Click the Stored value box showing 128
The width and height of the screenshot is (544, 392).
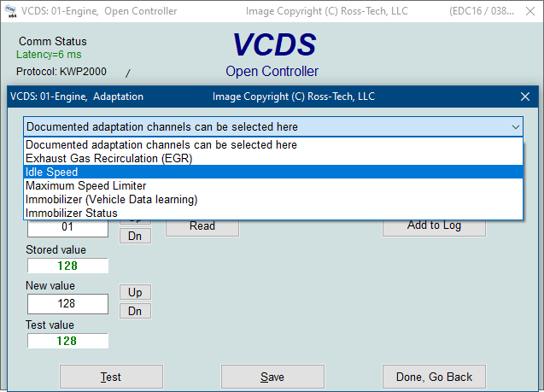67,266
